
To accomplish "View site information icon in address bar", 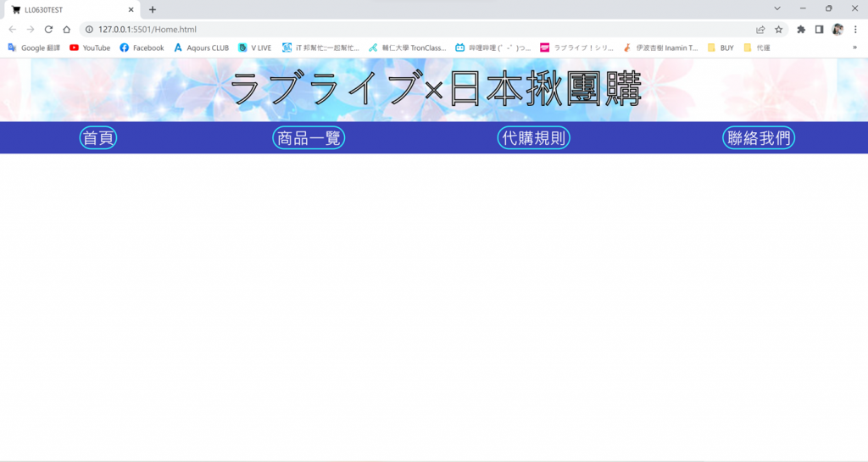I will click(x=89, y=30).
